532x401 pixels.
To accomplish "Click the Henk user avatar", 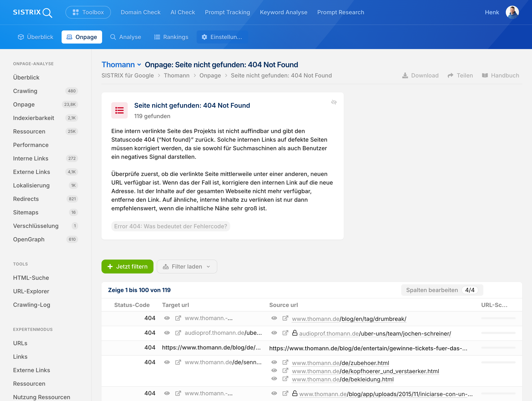I will pos(512,12).
